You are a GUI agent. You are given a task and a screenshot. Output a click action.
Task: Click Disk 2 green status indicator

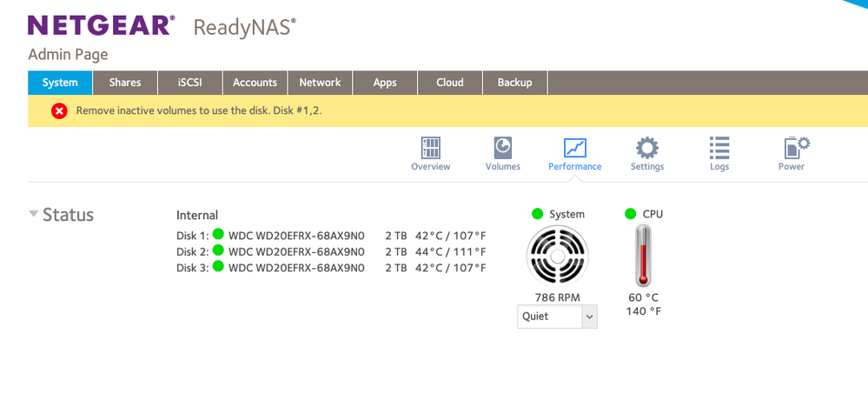click(x=218, y=251)
